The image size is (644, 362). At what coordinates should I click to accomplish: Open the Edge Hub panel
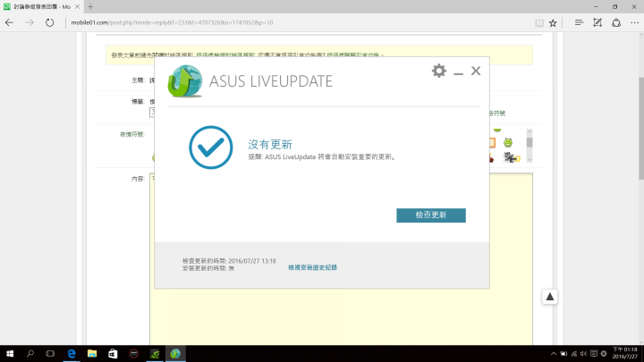point(579,23)
